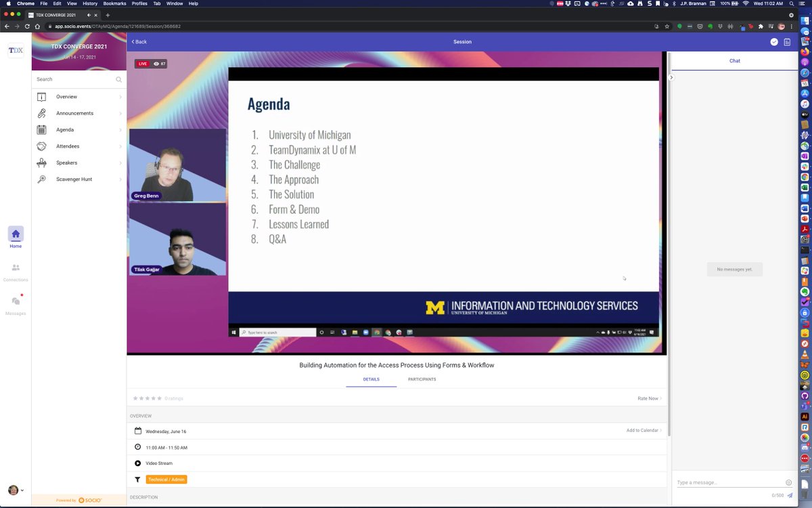
Task: Expand the Overview sidebar item chevron
Action: point(120,97)
